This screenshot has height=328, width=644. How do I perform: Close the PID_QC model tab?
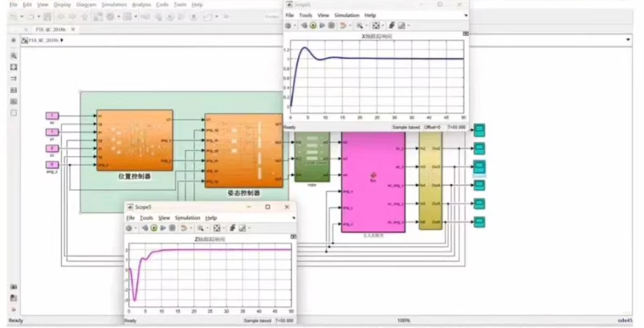coord(73,30)
